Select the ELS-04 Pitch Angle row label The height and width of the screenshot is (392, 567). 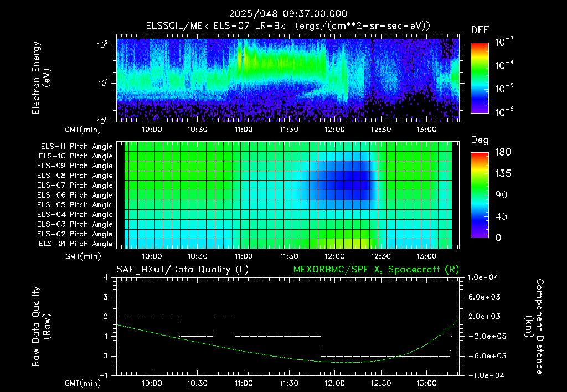pyautogui.click(x=75, y=214)
